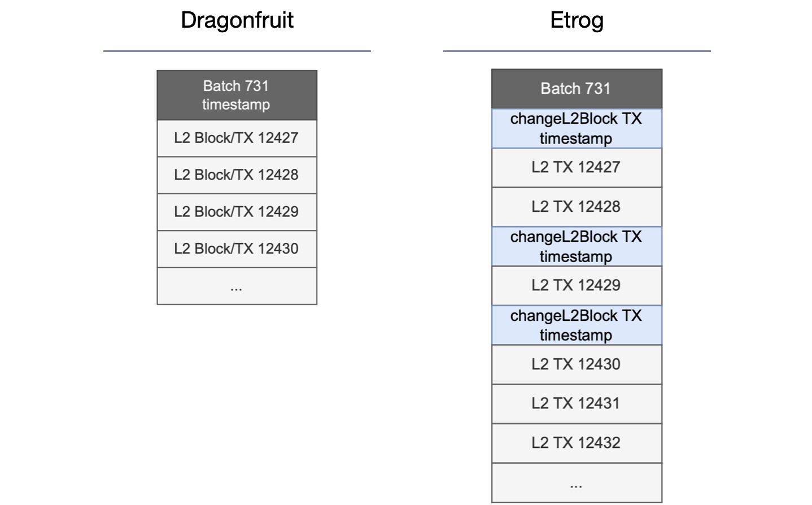Click the Dragonfruit heading text

pos(237,20)
